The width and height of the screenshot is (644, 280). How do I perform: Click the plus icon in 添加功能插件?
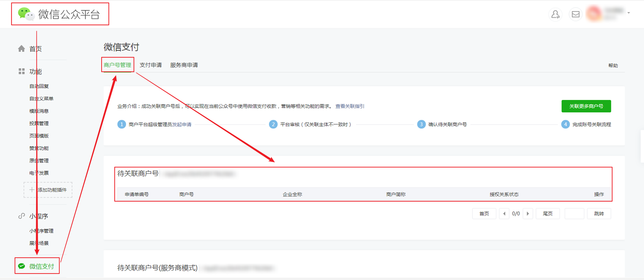pyautogui.click(x=32, y=190)
